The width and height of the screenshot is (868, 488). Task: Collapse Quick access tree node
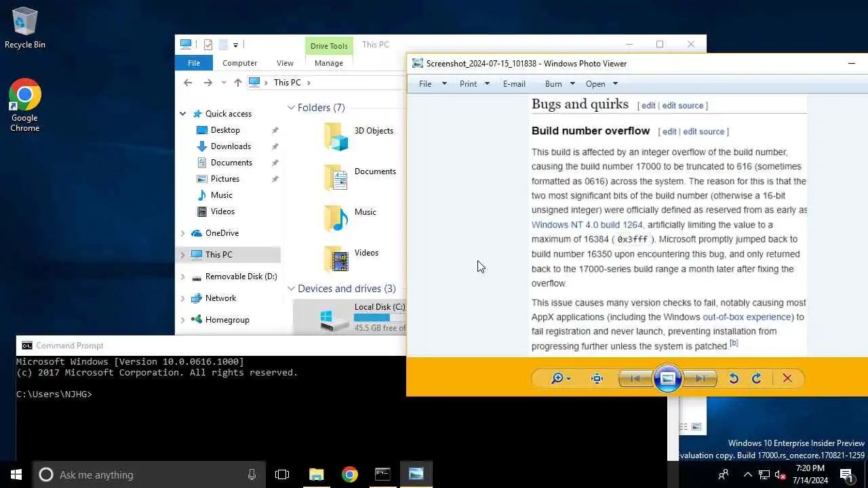coord(182,114)
